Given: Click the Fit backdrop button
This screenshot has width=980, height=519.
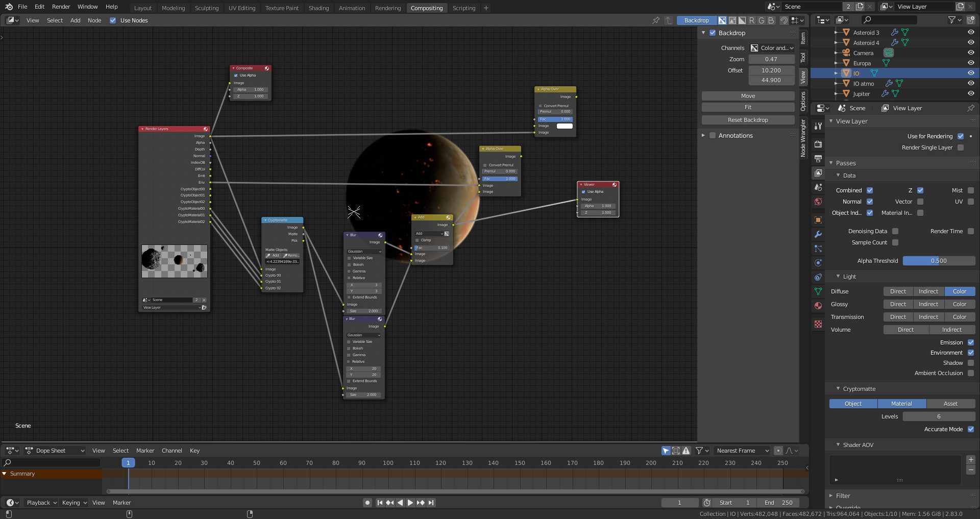Looking at the screenshot, I should [x=748, y=107].
